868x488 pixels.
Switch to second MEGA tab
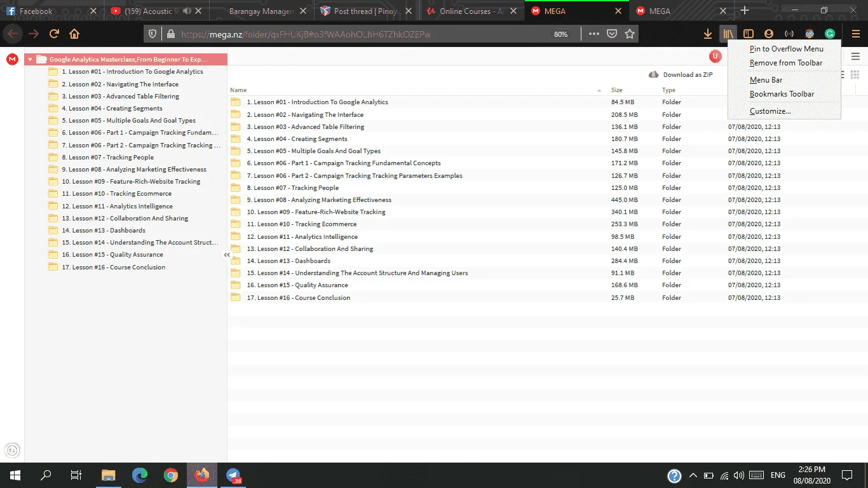pos(681,11)
